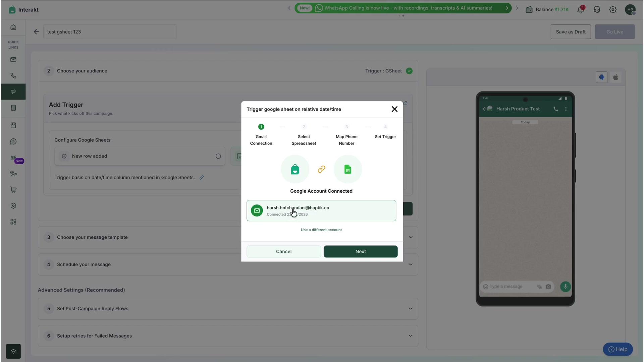644x362 pixels.
Task: Switch preview to Apple device
Action: [x=616, y=77]
